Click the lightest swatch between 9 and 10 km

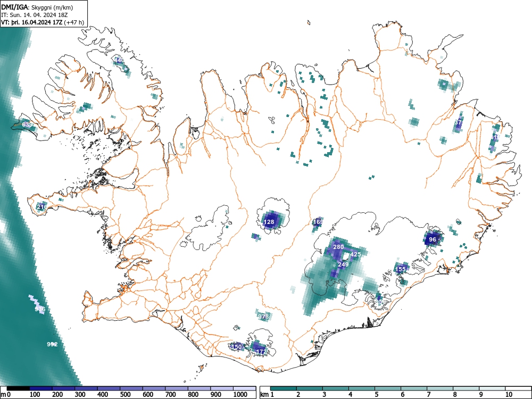(492, 388)
